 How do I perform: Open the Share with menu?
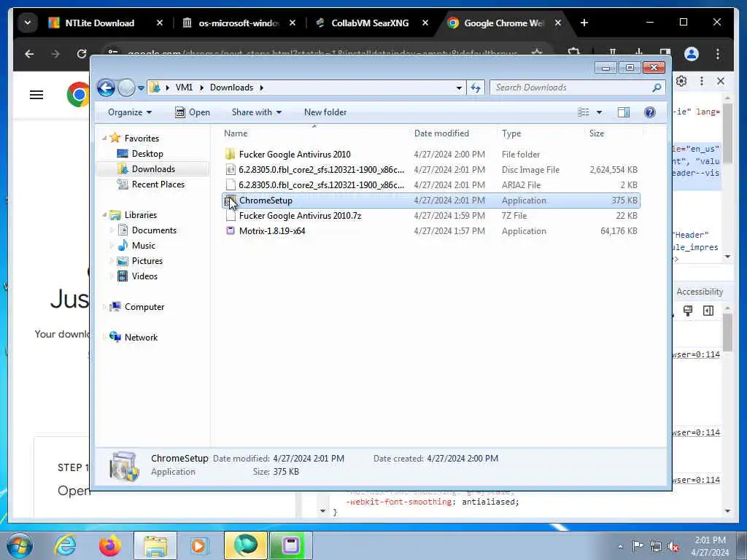pos(256,112)
